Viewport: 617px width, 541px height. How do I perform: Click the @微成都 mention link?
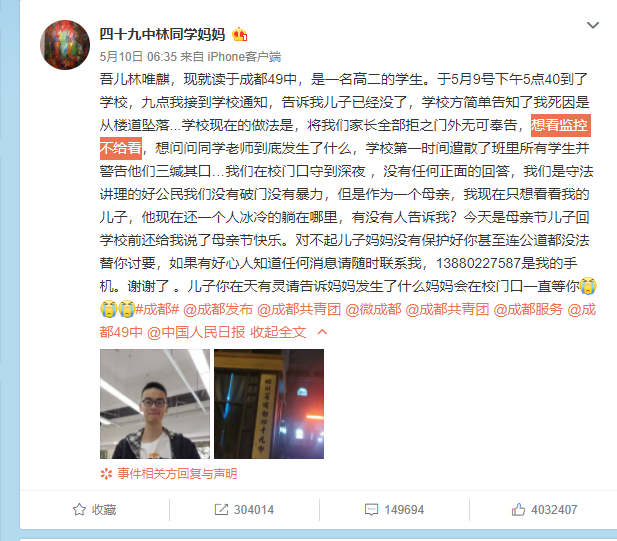pyautogui.click(x=373, y=310)
